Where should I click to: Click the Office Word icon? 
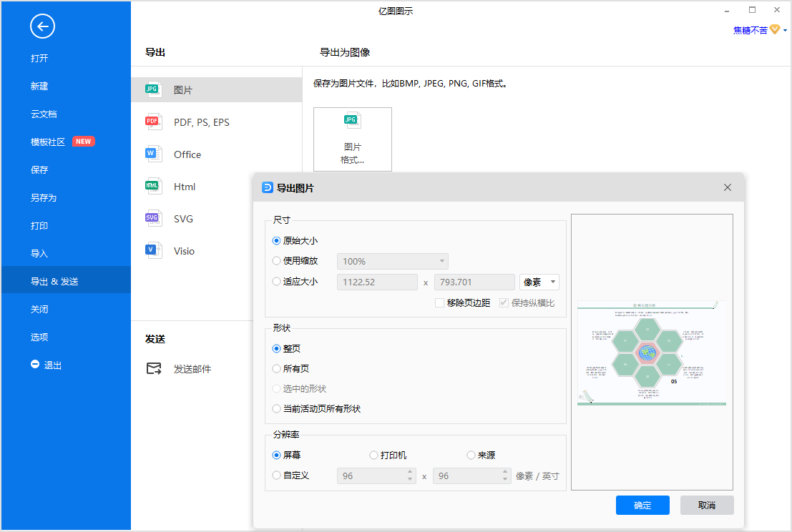(153, 154)
